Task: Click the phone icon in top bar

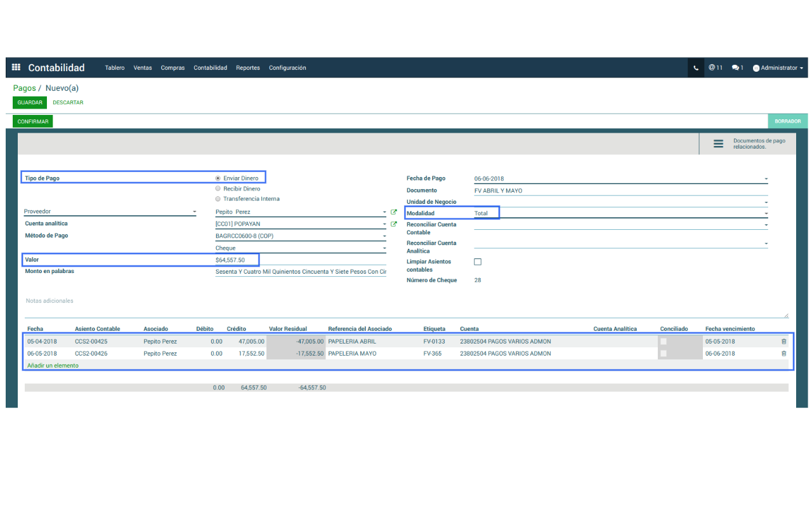Action: point(696,68)
